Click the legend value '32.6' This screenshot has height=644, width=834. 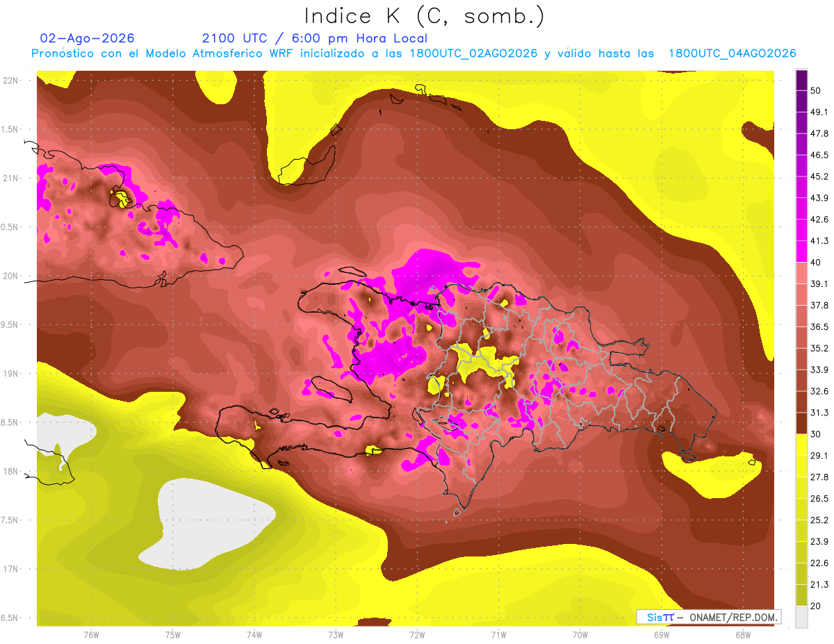(820, 391)
